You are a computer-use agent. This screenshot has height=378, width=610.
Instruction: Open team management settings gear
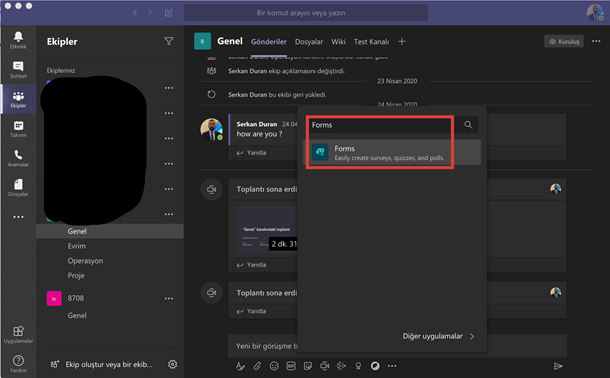pos(172,364)
